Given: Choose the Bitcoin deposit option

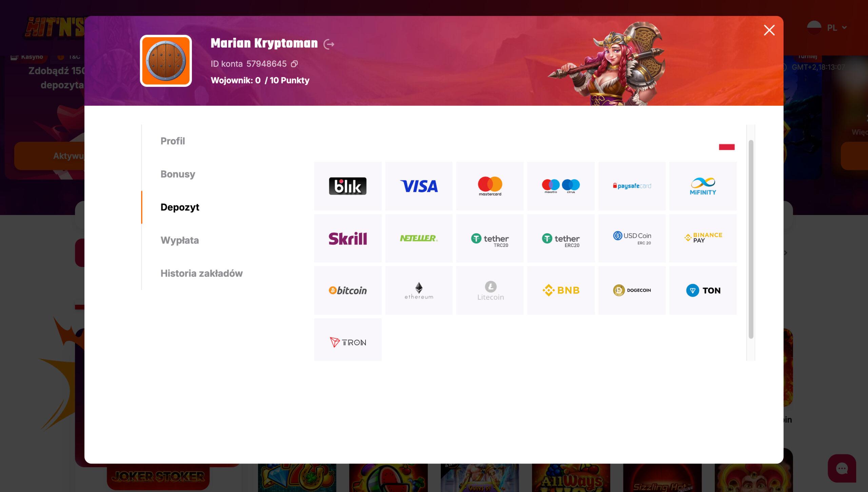Looking at the screenshot, I should pyautogui.click(x=348, y=290).
